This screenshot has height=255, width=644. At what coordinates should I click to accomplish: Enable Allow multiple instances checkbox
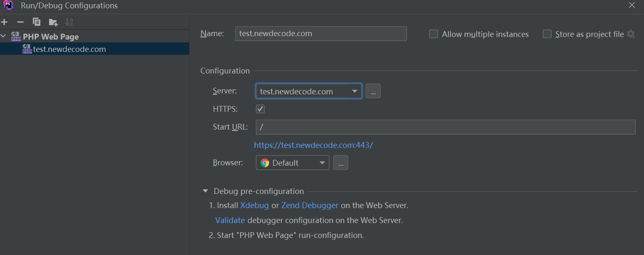[434, 34]
